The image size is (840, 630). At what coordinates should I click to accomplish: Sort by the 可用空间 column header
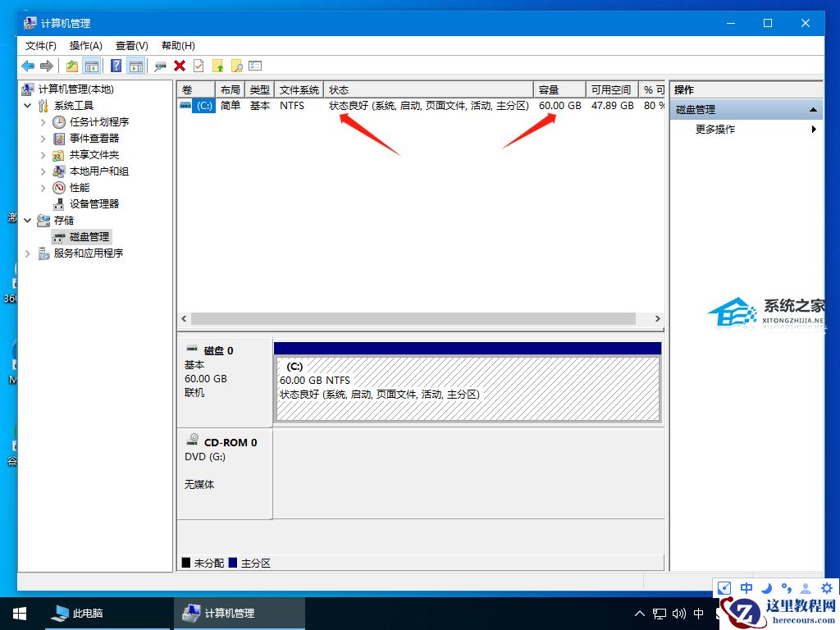click(612, 89)
